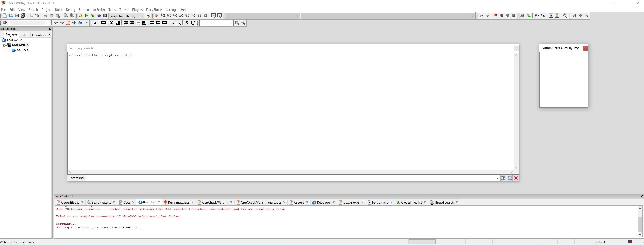Open the Simulator - Debug target dropdown
Image resolution: width=644 pixels, height=245 pixels.
(x=138, y=16)
